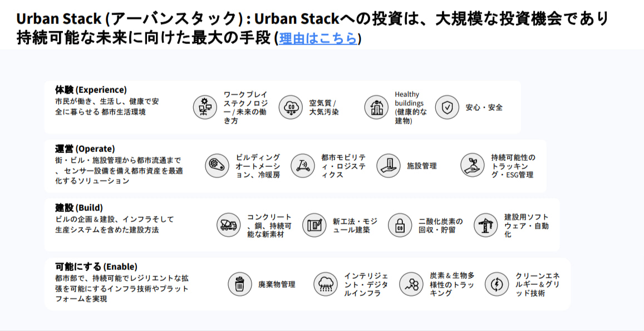Click the Healthy buildings icon
The height and width of the screenshot is (331, 644).
pos(376,107)
